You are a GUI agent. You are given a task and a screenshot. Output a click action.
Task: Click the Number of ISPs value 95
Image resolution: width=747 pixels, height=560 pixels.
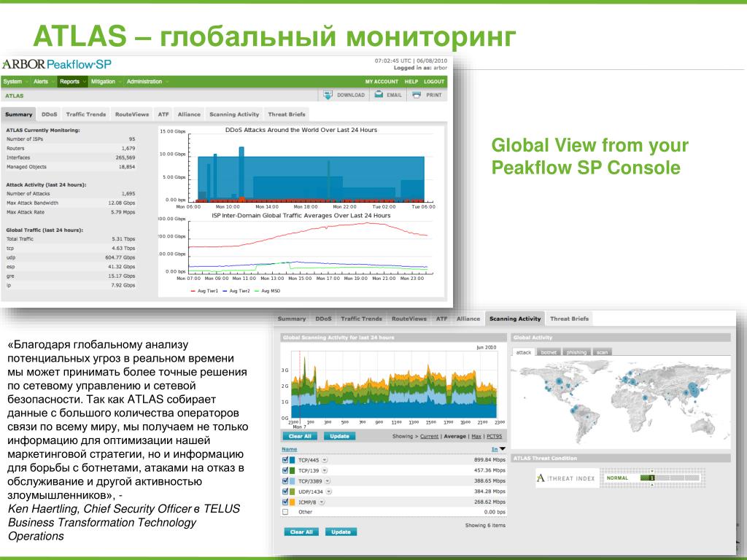coord(132,139)
